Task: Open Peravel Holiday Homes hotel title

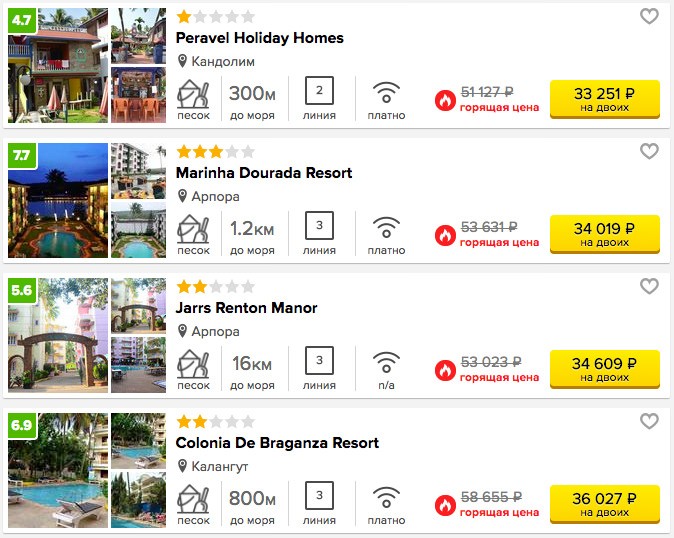Action: tap(260, 38)
